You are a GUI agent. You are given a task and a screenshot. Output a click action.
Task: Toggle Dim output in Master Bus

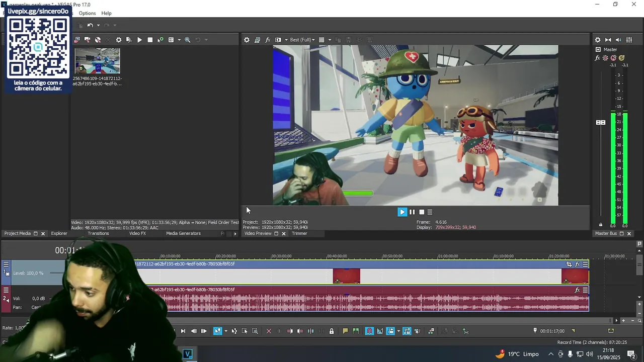pos(618,40)
